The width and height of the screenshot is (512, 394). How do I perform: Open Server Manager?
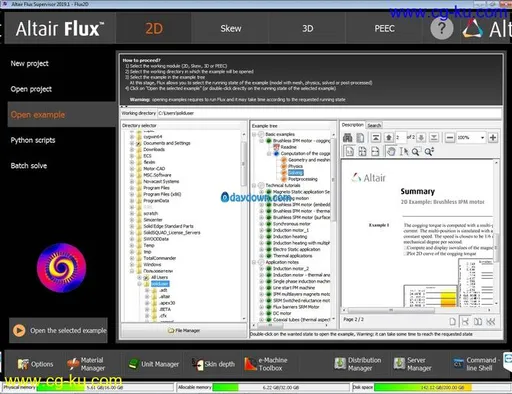coord(412,364)
